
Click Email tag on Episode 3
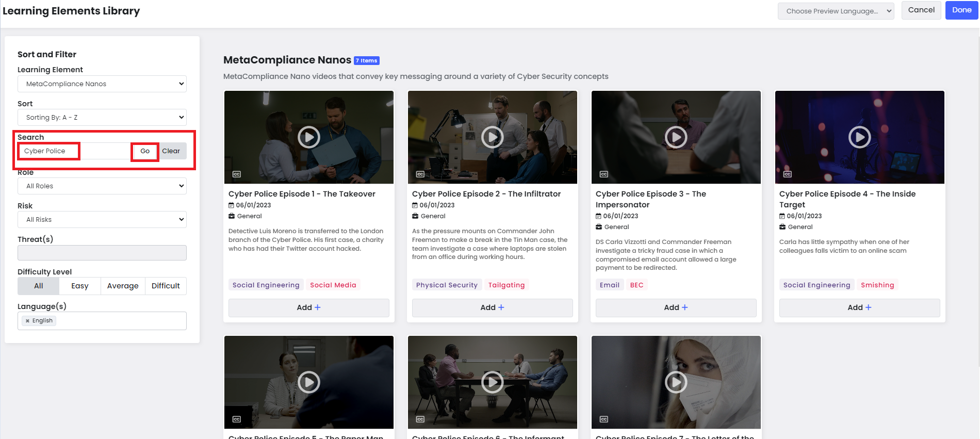610,285
